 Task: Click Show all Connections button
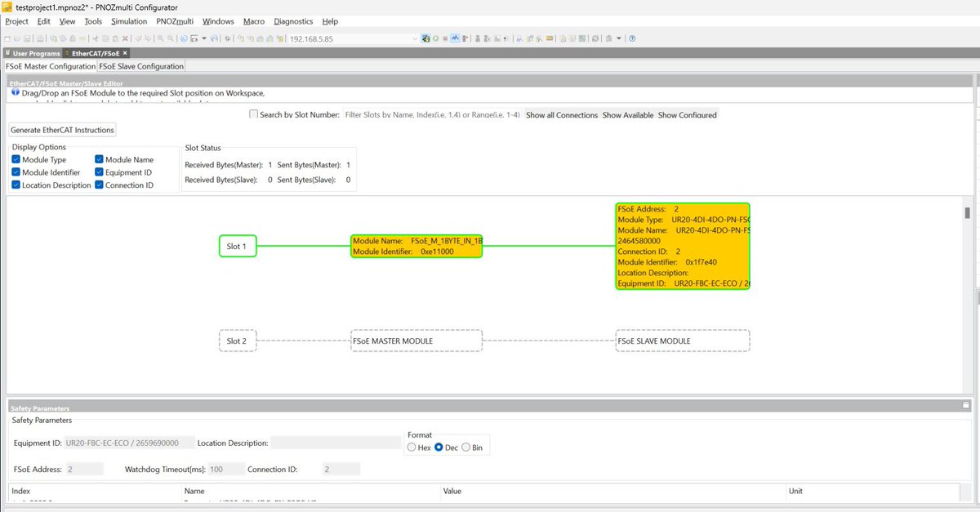click(562, 115)
